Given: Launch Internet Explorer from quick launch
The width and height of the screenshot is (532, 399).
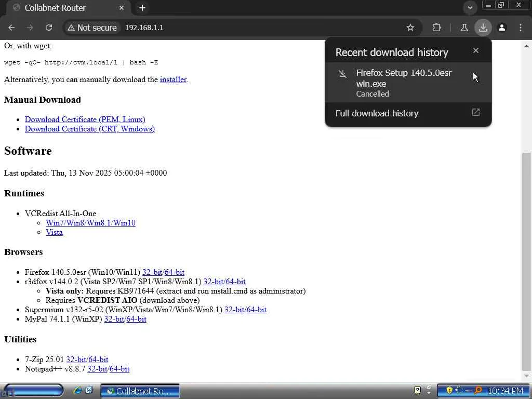Looking at the screenshot, I should [x=78, y=391].
